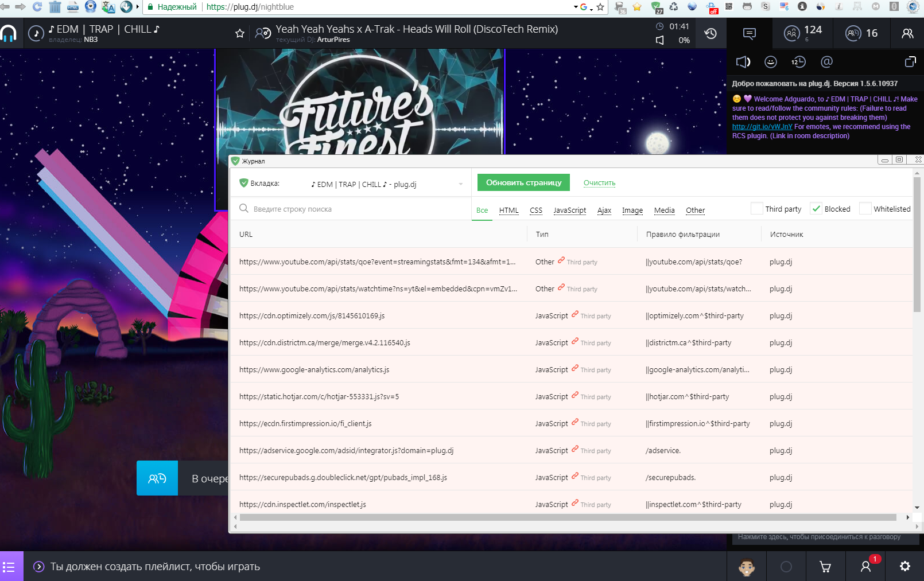Click the @ mentions filter icon
The height and width of the screenshot is (581, 924).
[x=826, y=62]
